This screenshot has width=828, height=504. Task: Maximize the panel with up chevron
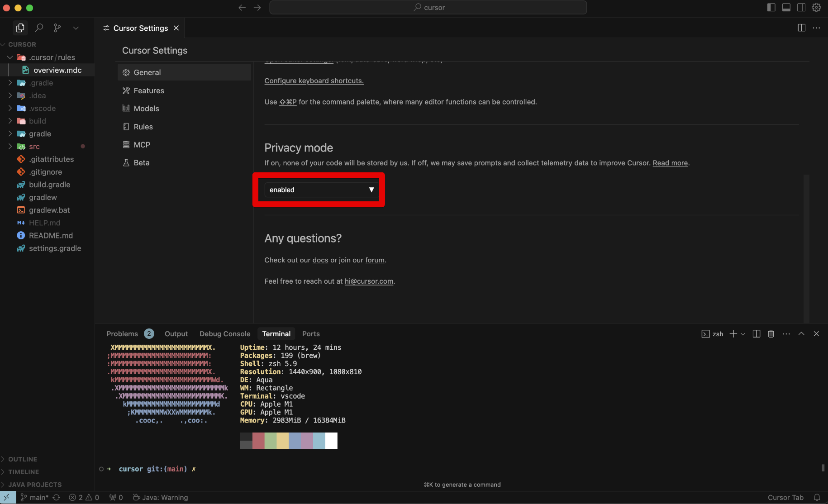(801, 333)
